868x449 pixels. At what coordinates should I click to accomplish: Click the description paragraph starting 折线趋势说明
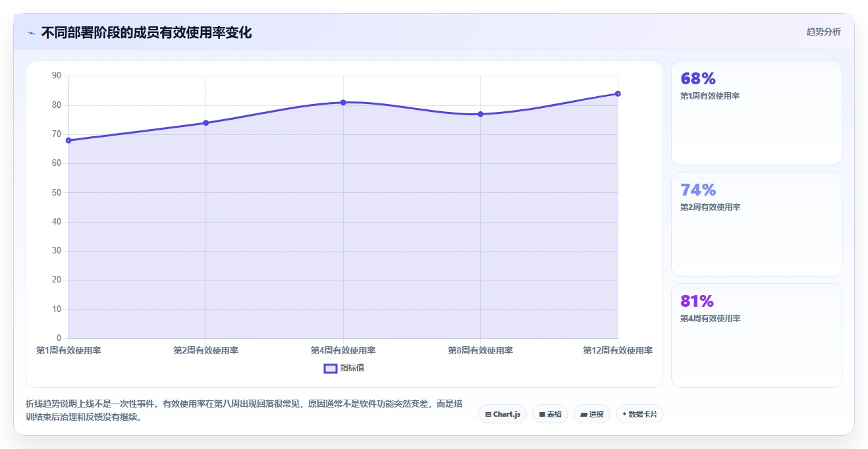click(x=244, y=410)
